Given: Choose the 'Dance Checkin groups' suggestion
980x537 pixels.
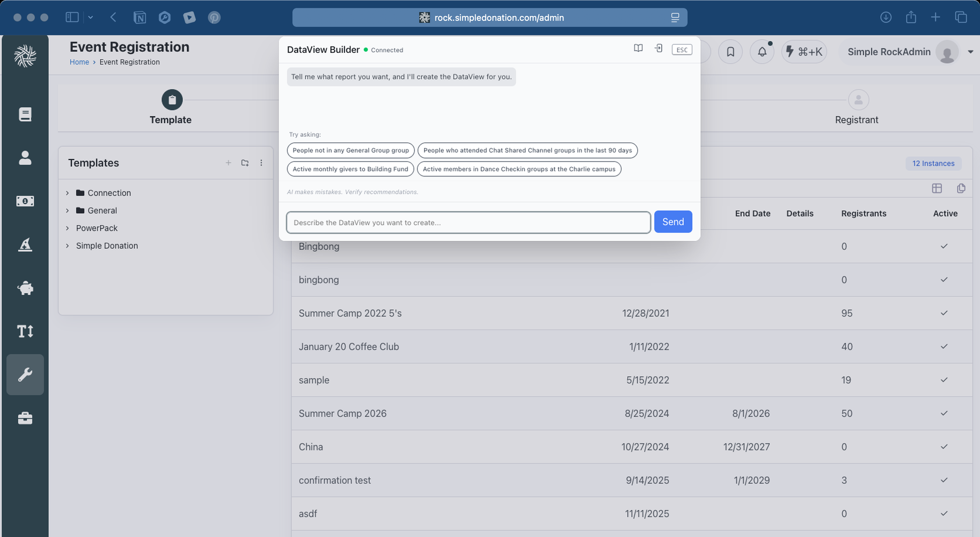Looking at the screenshot, I should [x=519, y=169].
